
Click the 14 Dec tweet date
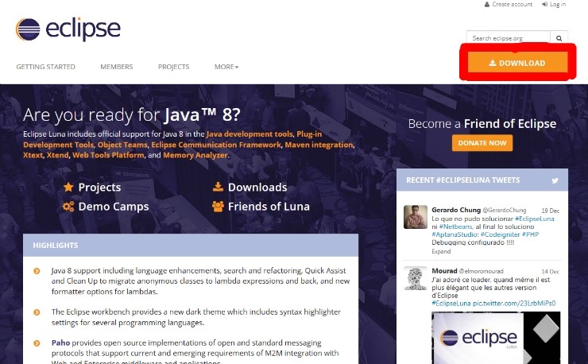point(550,271)
